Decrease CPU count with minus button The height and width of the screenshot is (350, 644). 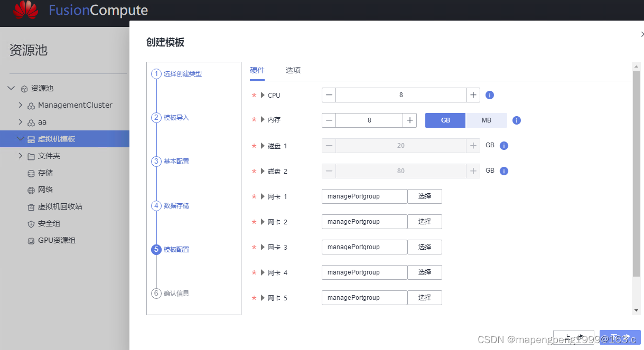pyautogui.click(x=329, y=95)
